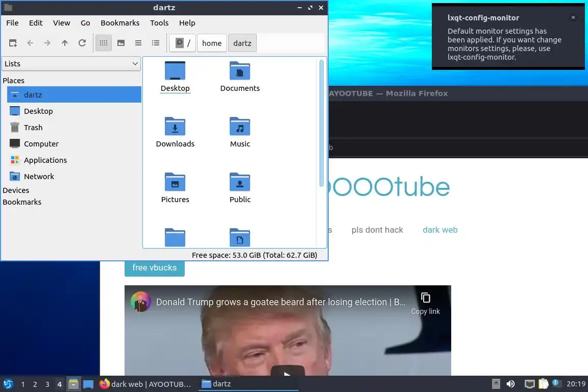Click the show desktop taskbar icon
The image size is (588, 392).
point(88,384)
